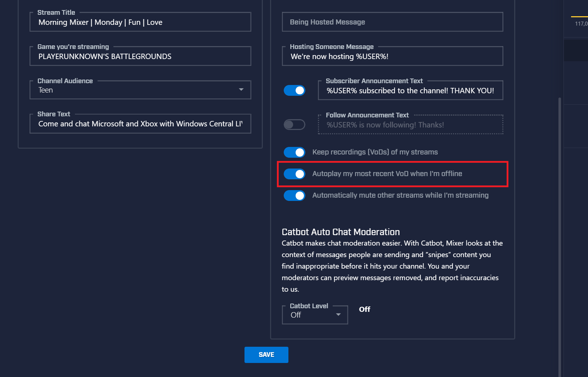
Task: Edit the Share Text message
Action: point(140,124)
